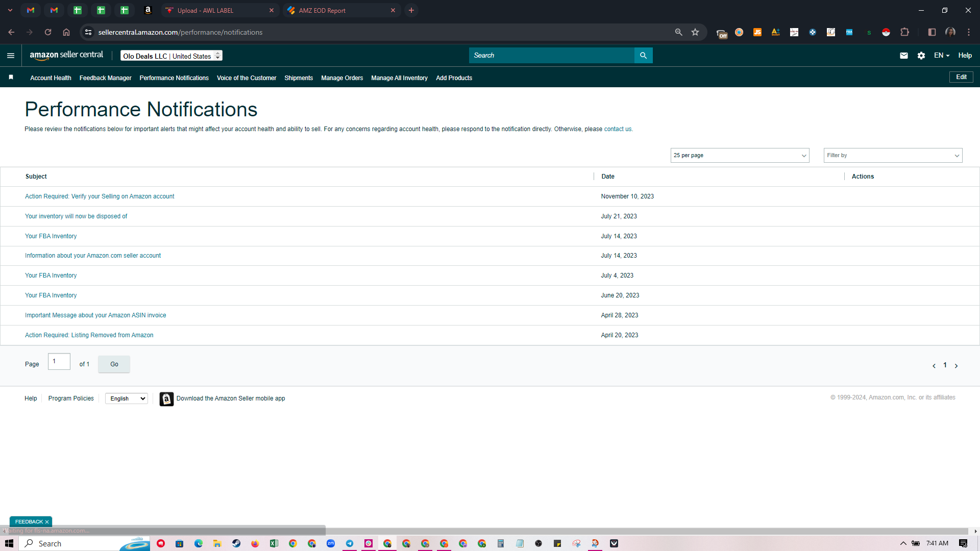Open Excel from the taskbar
The width and height of the screenshot is (980, 551).
(274, 543)
